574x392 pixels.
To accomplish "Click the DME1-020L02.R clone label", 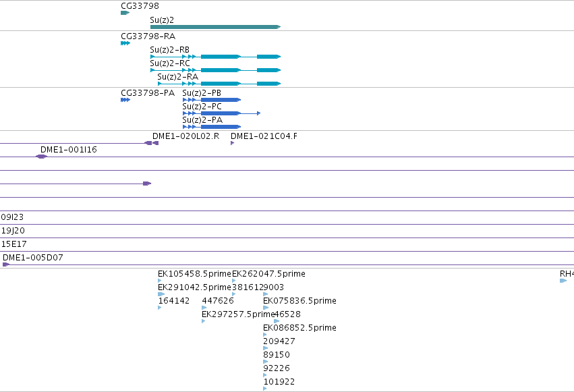I will 185,136.
